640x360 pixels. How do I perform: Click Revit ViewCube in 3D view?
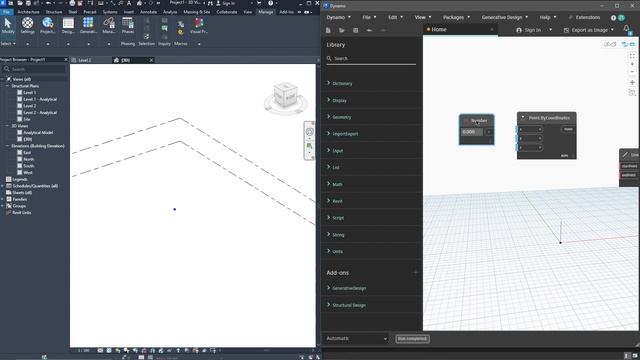(285, 95)
